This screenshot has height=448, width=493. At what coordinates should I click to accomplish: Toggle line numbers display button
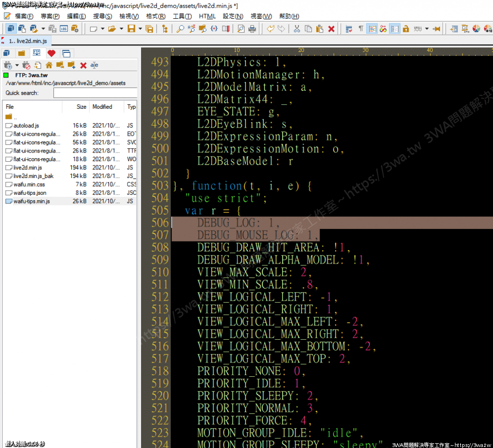coord(395,29)
